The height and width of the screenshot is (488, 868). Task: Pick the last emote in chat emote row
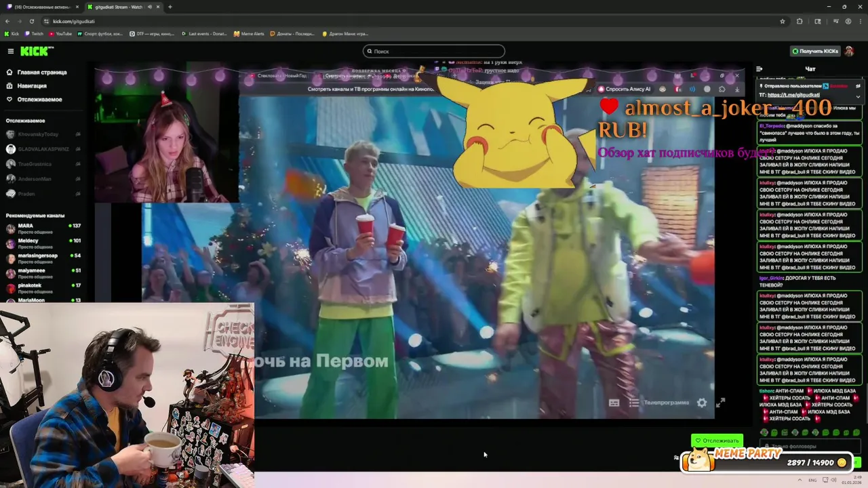coord(856,432)
